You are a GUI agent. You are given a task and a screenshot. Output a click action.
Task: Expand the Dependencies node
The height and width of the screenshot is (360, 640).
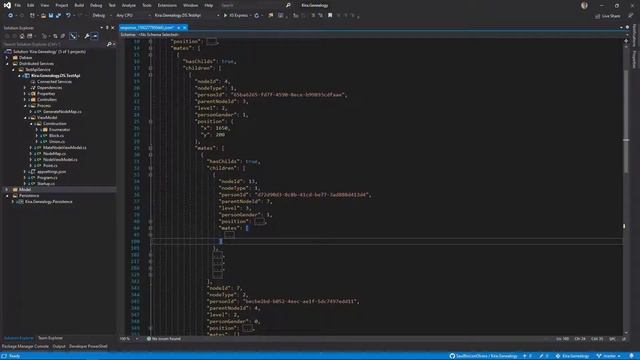pyautogui.click(x=25, y=88)
